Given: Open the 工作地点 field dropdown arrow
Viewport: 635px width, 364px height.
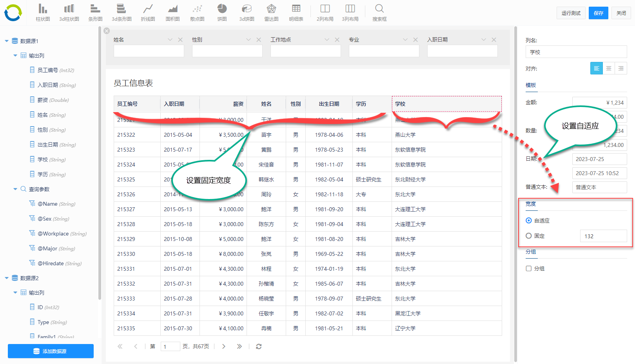Looking at the screenshot, I should point(327,40).
